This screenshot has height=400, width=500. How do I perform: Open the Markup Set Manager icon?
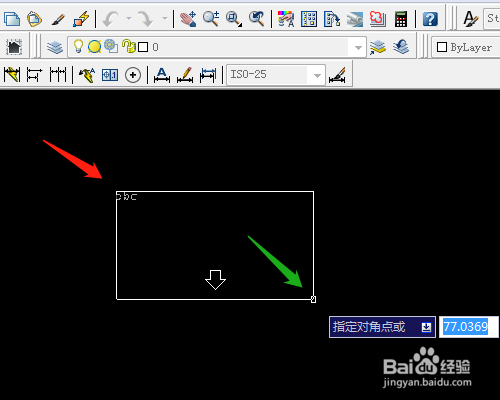coord(378,19)
